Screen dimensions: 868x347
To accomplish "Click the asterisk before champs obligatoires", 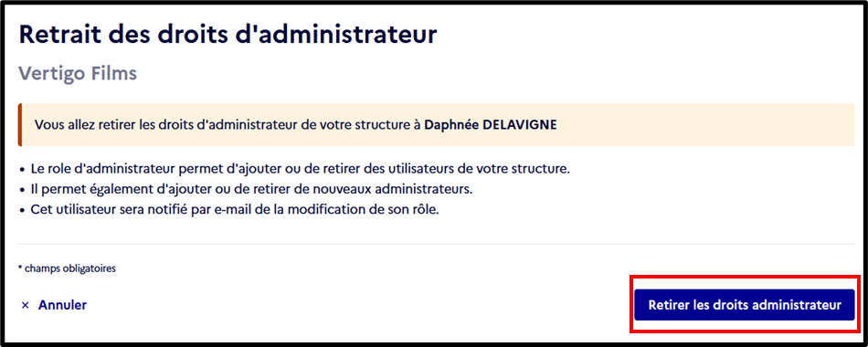I will click(x=20, y=268).
